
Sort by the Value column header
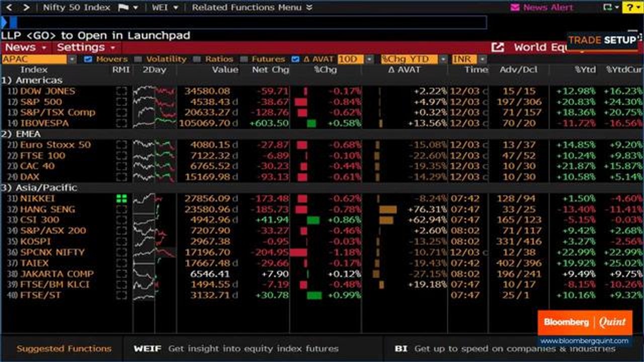(225, 70)
